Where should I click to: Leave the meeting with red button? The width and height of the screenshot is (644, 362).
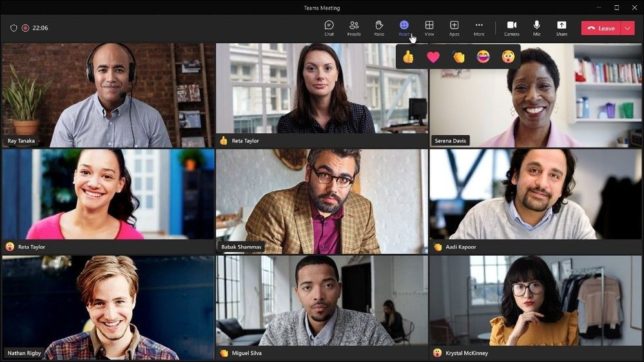click(x=601, y=28)
